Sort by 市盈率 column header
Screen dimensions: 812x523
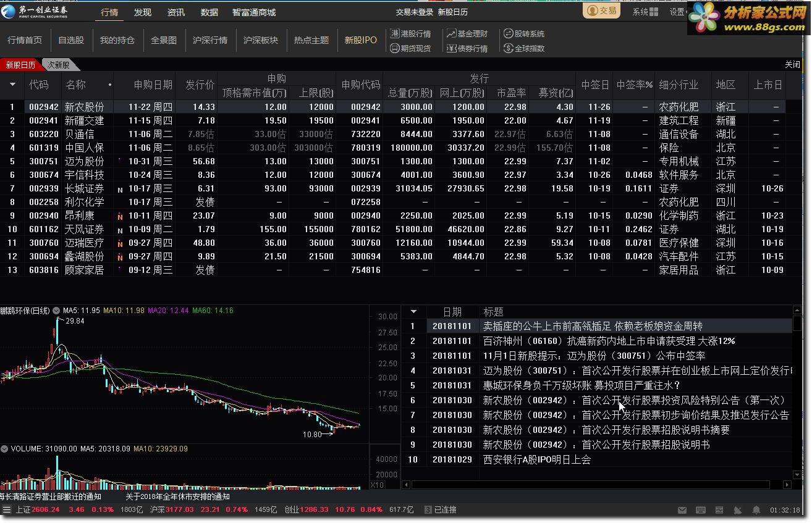pyautogui.click(x=512, y=93)
